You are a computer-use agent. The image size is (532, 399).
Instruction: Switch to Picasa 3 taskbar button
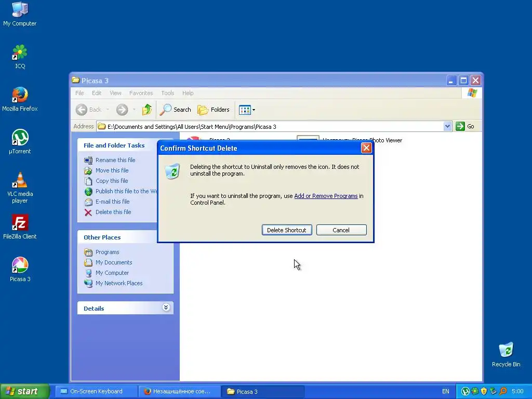262,391
